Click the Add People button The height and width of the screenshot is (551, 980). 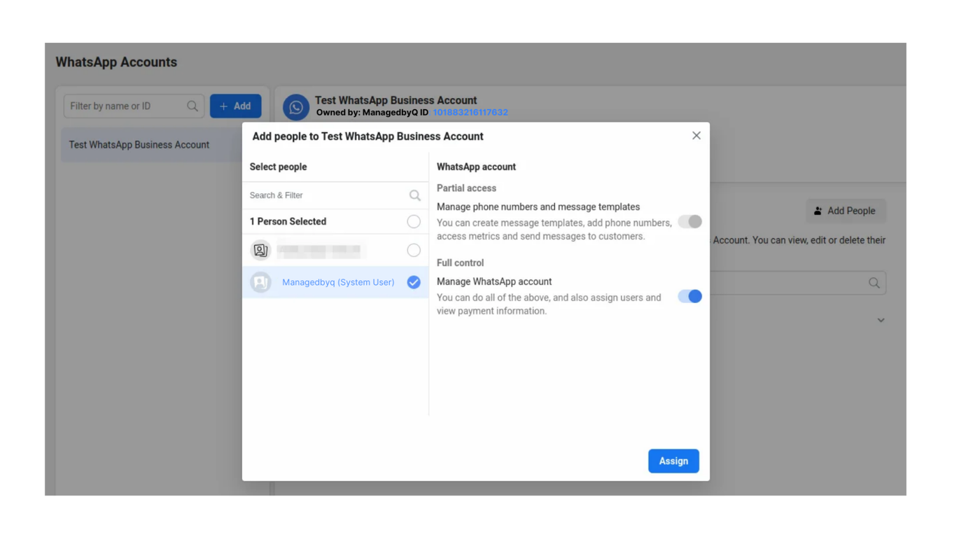coord(846,211)
